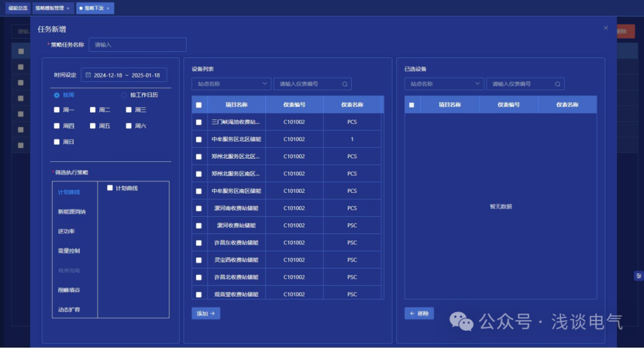Check the row for 漯河南收费站储能

[x=200, y=208]
